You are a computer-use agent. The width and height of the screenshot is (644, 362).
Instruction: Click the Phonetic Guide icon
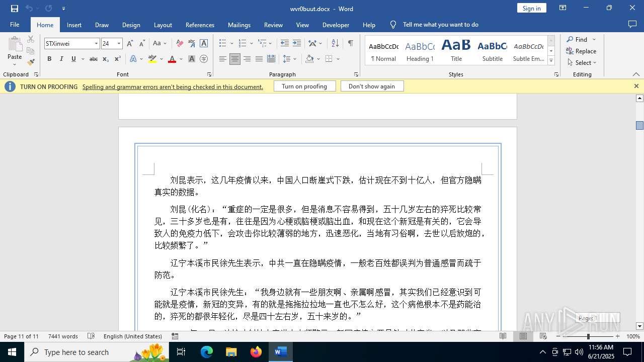pos(191,43)
